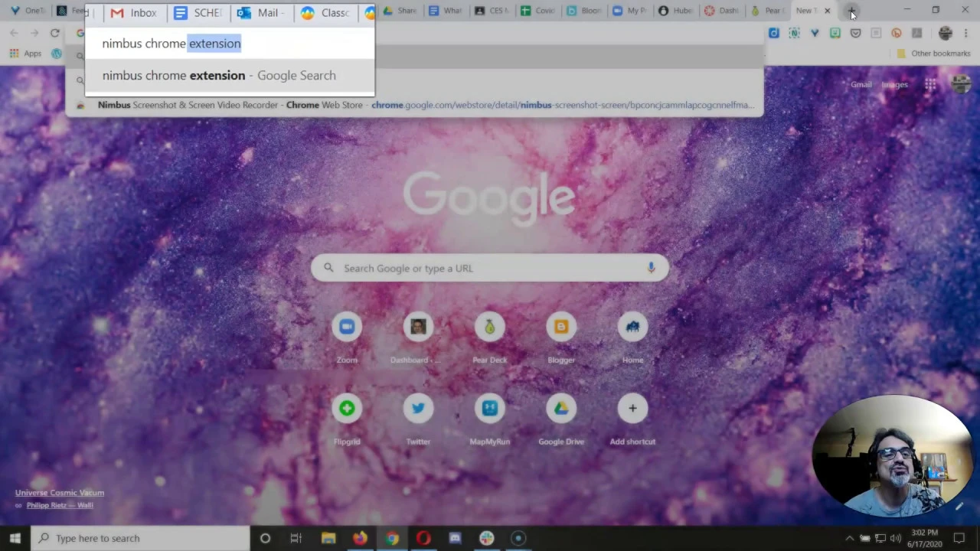Click the Search Google or type a URL box
This screenshot has height=551, width=980.
pos(490,268)
